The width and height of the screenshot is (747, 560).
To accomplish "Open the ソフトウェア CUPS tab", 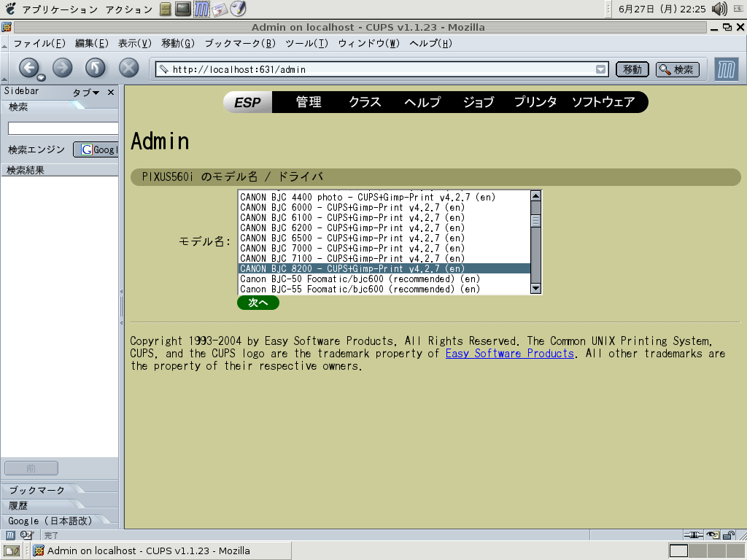I will coord(603,102).
